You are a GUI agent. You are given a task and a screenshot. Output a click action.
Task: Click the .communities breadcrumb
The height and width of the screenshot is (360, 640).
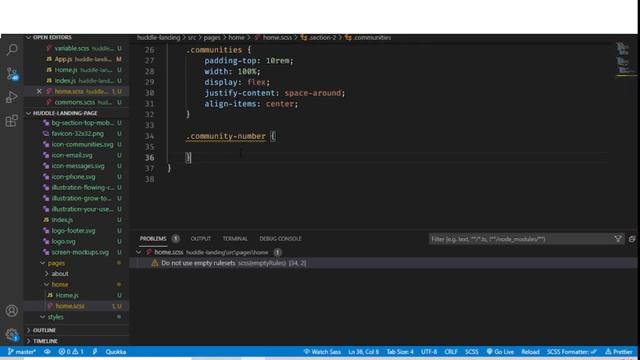click(x=372, y=38)
